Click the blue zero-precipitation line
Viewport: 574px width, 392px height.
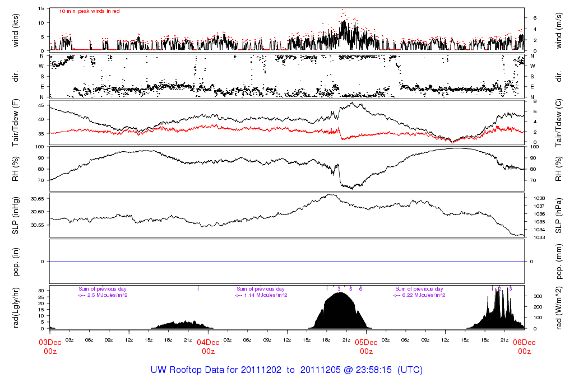point(286,261)
